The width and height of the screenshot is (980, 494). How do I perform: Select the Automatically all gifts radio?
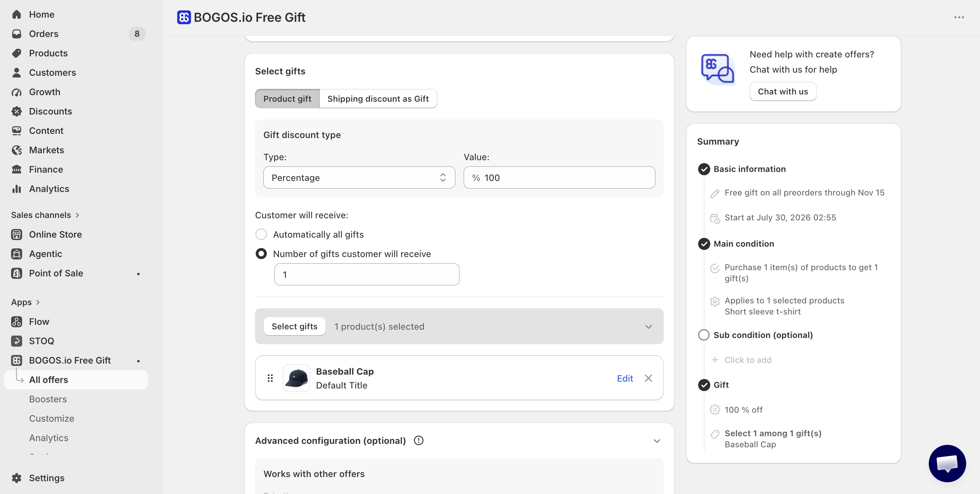261,235
